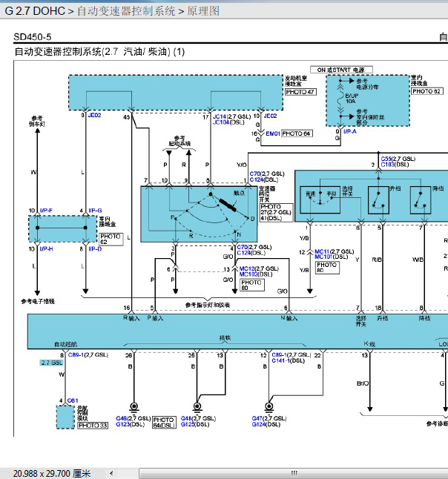The image size is (448, 479).
Task: Click the 选择开关 switch symbol box
Action: [320, 199]
